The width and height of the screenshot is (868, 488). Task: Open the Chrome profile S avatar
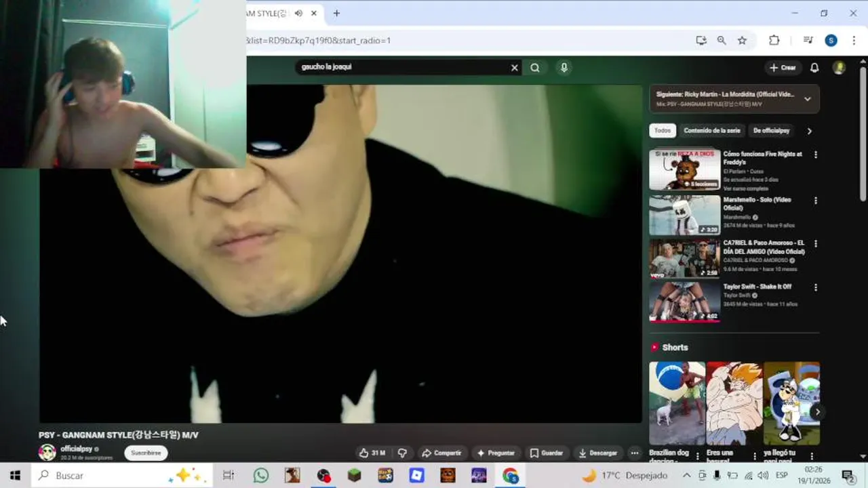[831, 41]
